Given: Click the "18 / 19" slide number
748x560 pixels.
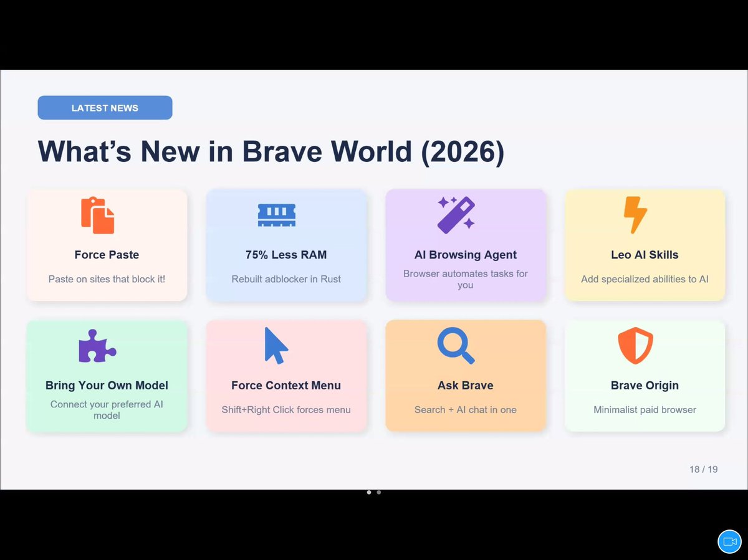Looking at the screenshot, I should 703,469.
